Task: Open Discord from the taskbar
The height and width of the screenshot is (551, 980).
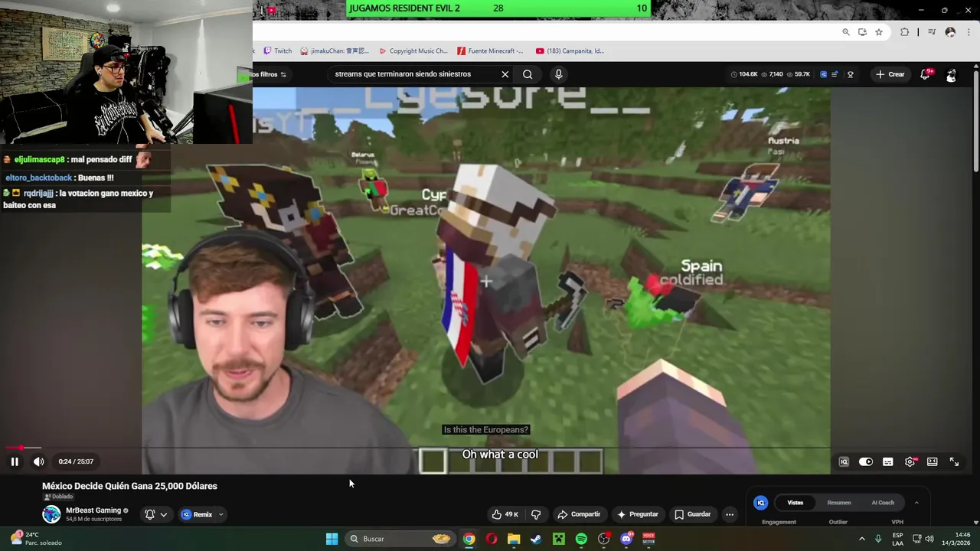Action: [x=626, y=539]
